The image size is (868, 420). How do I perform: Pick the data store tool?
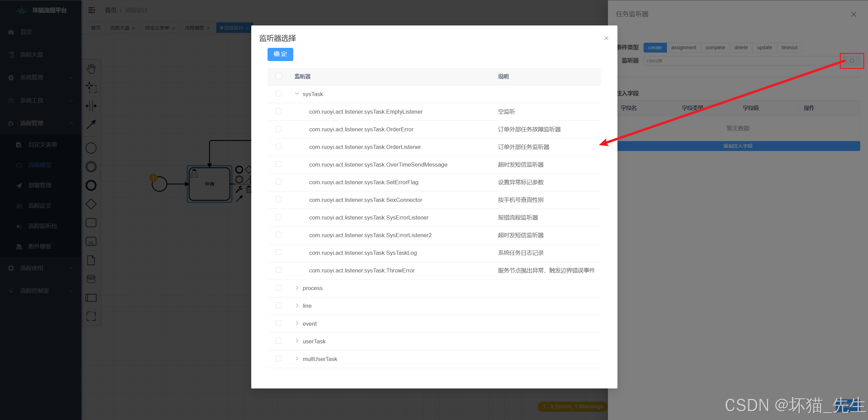[91, 279]
